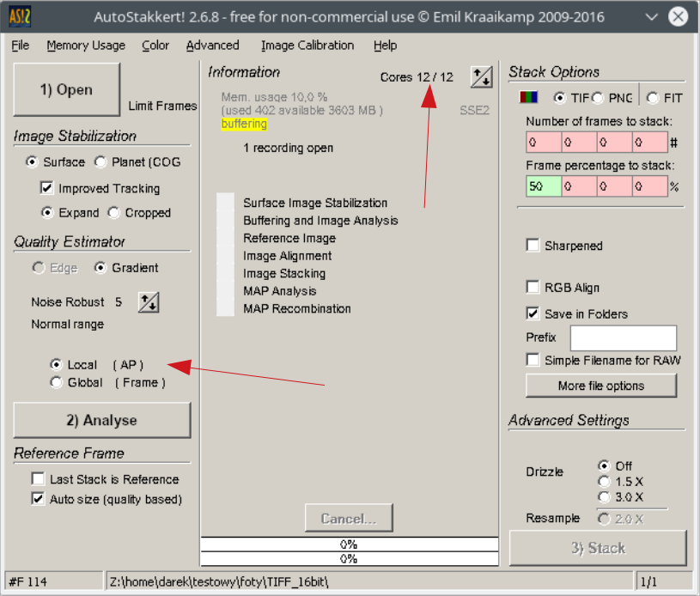
Task: Select Planet (COG) stabilization mode
Action: coord(137,162)
